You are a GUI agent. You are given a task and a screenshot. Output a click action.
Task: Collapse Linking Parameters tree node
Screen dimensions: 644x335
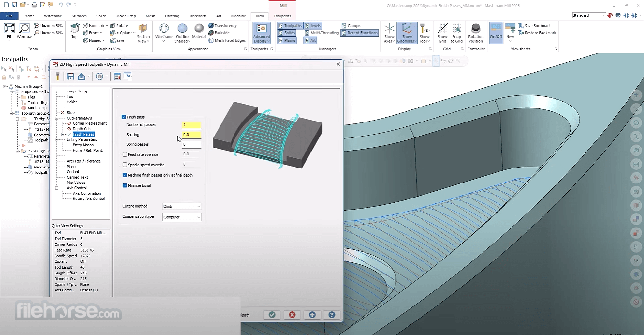pos(56,139)
